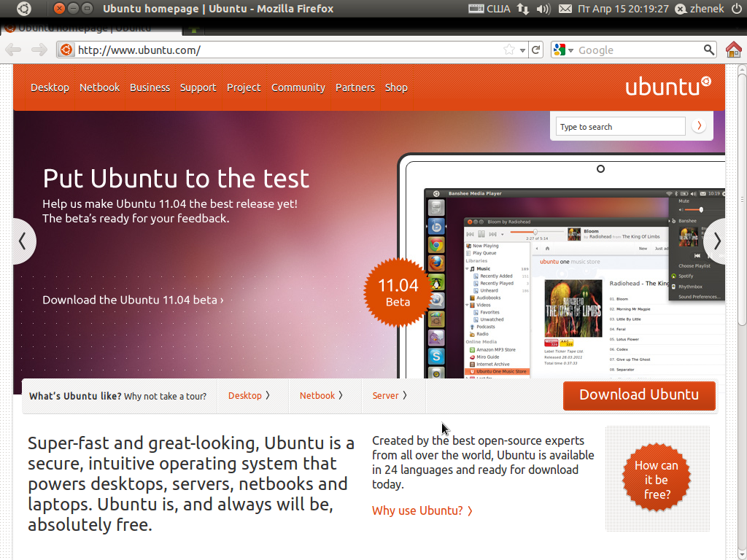Viewport: 747px width, 560px height.
Task: Open the power session menu icon
Action: tap(737, 9)
